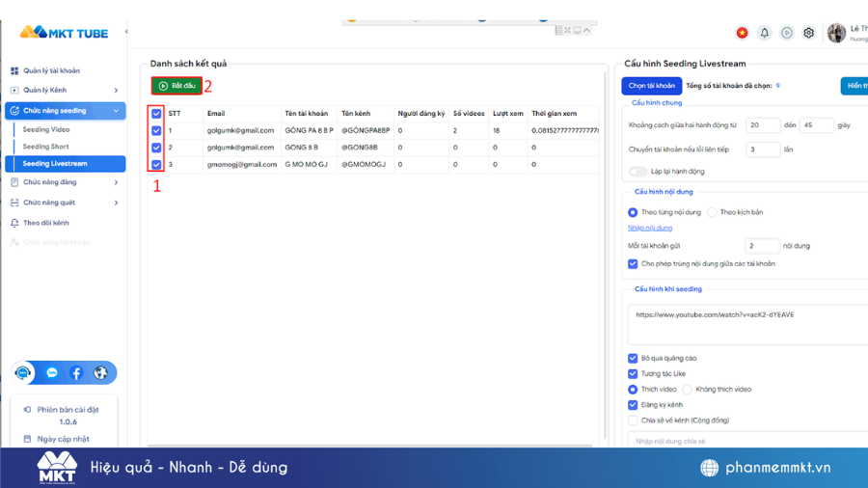Click the maximum delay field showing 45
The height and width of the screenshot is (488, 868).
tap(816, 125)
